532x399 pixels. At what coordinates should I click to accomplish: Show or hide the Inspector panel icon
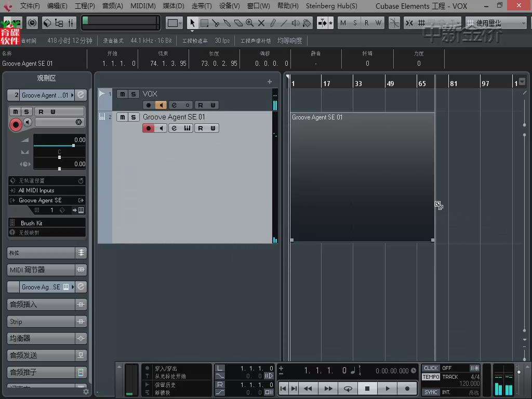(47, 23)
